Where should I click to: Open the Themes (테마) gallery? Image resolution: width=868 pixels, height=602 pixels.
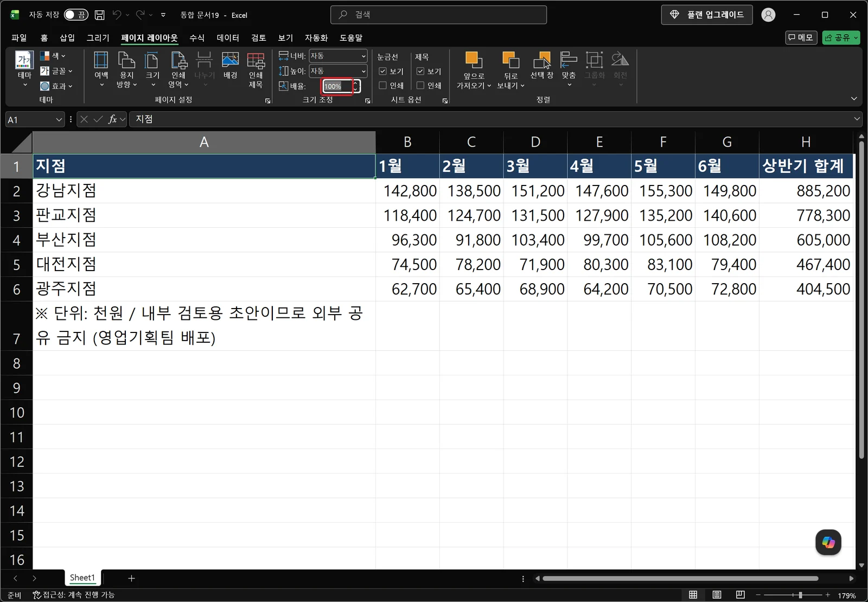point(24,69)
